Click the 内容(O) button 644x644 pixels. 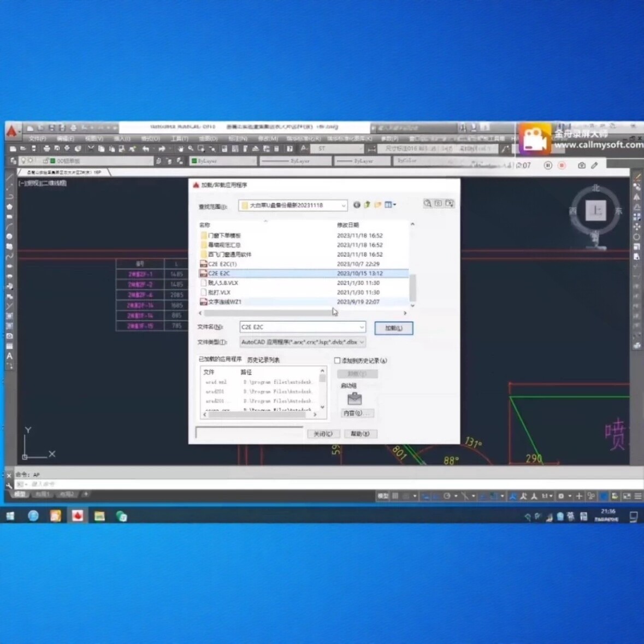[357, 413]
